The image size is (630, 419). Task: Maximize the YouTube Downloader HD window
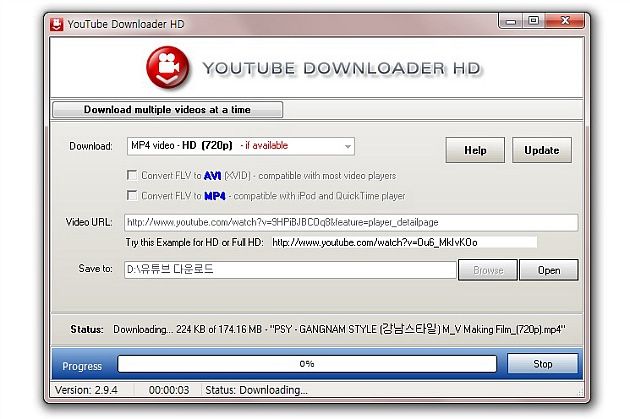tap(534, 21)
